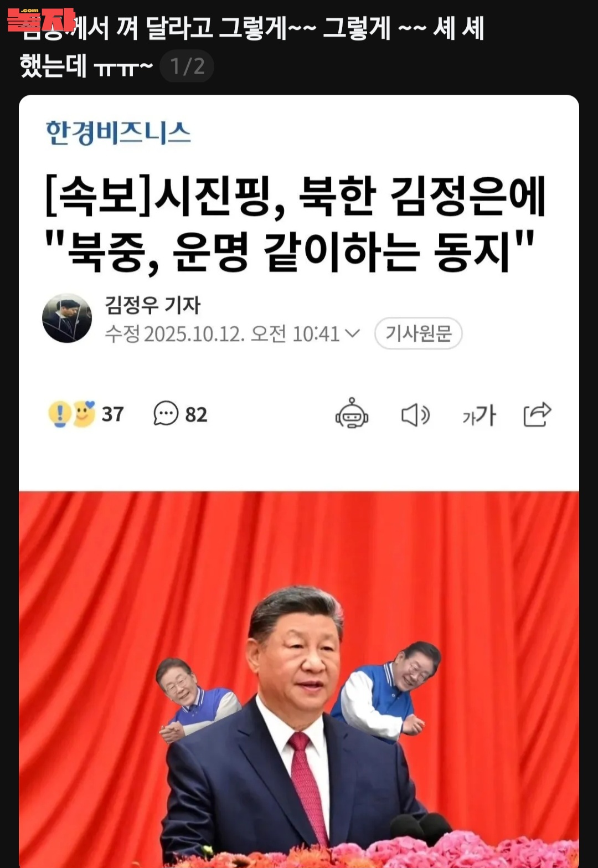The height and width of the screenshot is (868, 598).
Task: Tap the 82 comment count
Action: pyautogui.click(x=196, y=414)
